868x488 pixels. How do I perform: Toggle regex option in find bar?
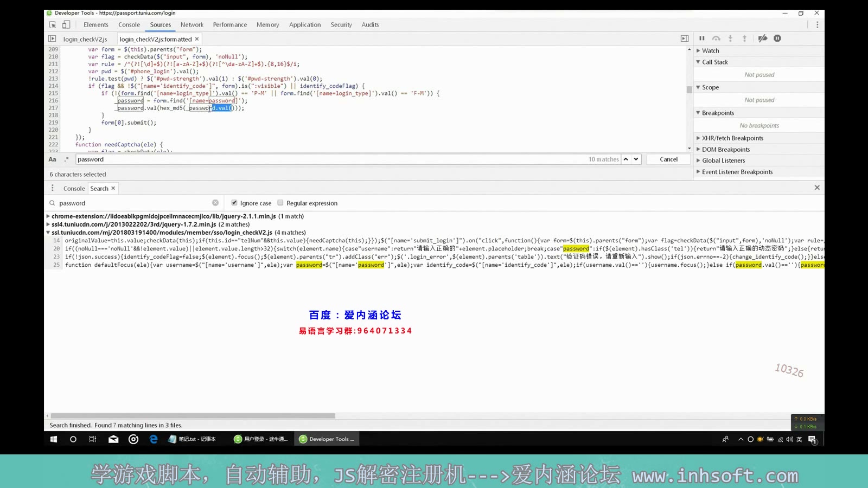(x=67, y=159)
